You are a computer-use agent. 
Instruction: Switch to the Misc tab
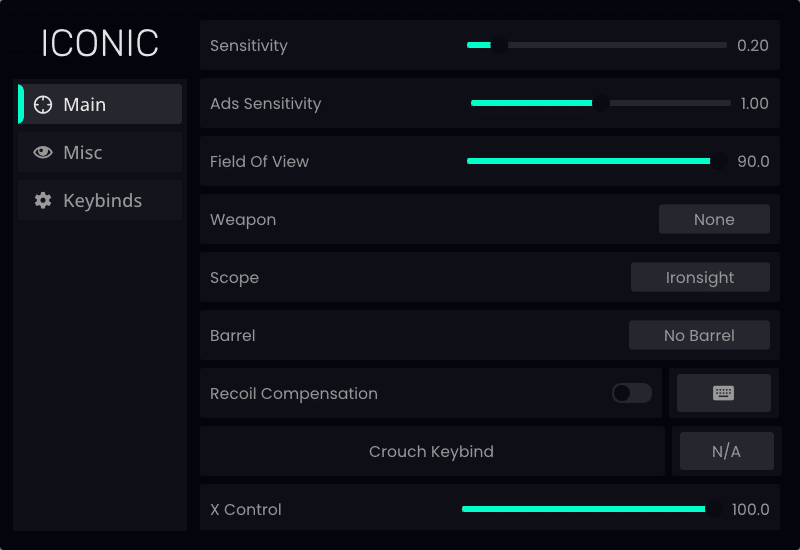click(100, 152)
